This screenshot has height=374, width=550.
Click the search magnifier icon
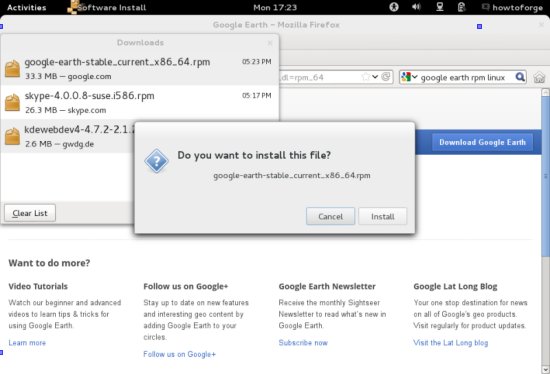click(520, 77)
